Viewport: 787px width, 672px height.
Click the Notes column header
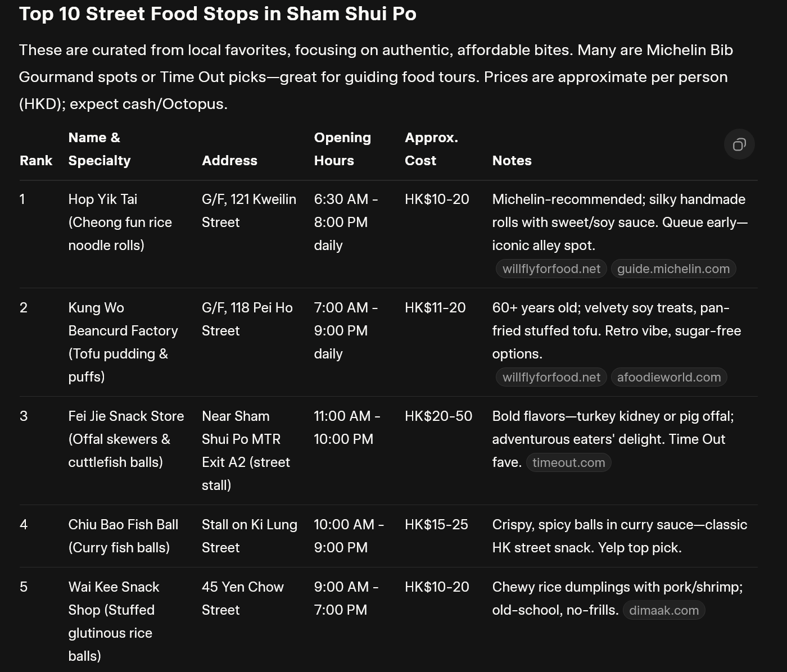512,161
